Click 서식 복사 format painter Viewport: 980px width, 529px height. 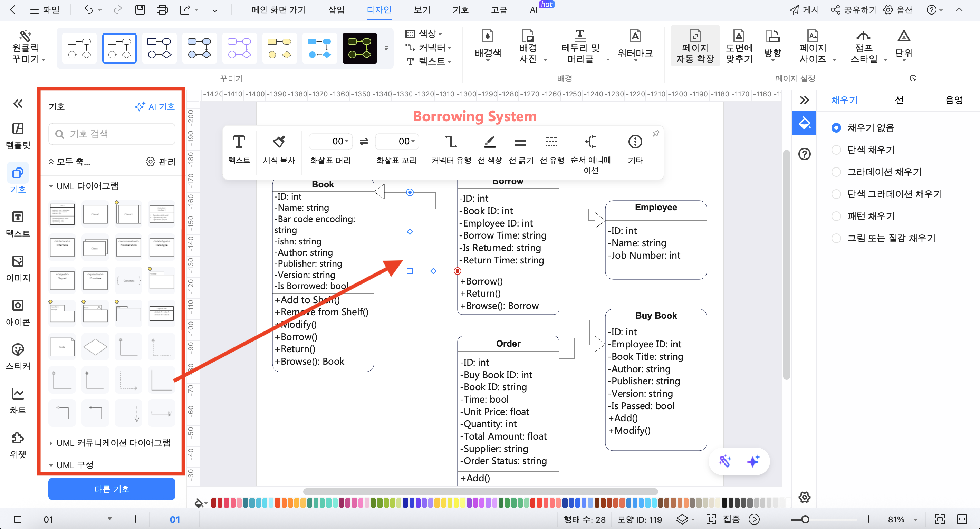[x=279, y=150]
